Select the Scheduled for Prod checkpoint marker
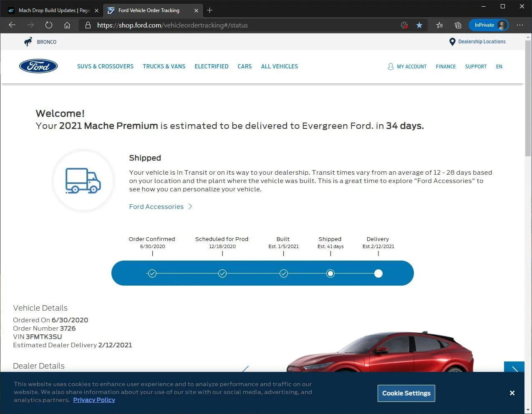The width and height of the screenshot is (532, 414). 222,273
